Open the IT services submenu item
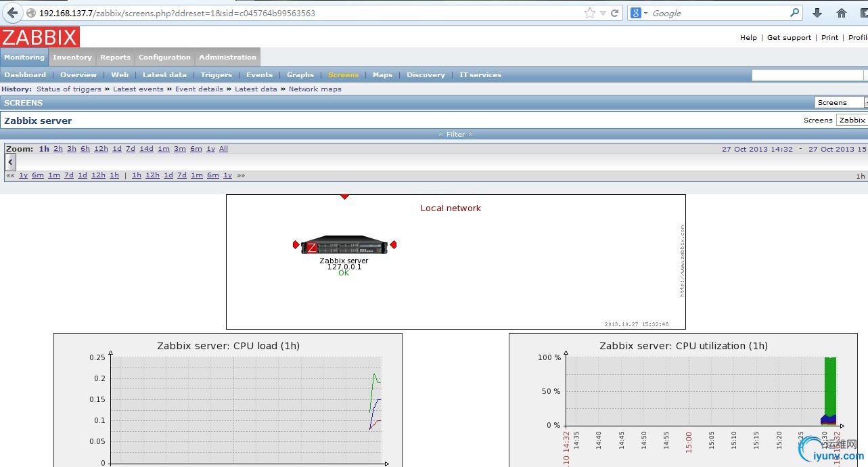Screen dimensions: 868x467 [x=480, y=75]
